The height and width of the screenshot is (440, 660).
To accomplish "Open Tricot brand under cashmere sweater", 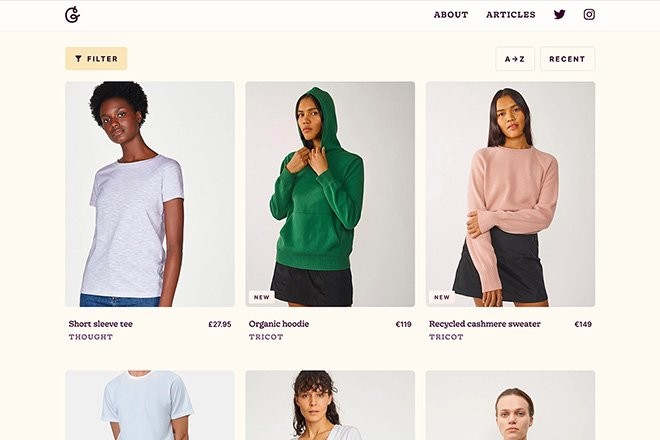I will point(446,337).
